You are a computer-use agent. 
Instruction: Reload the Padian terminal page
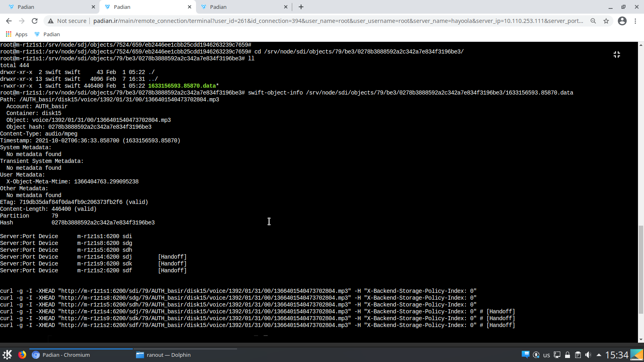point(35,21)
